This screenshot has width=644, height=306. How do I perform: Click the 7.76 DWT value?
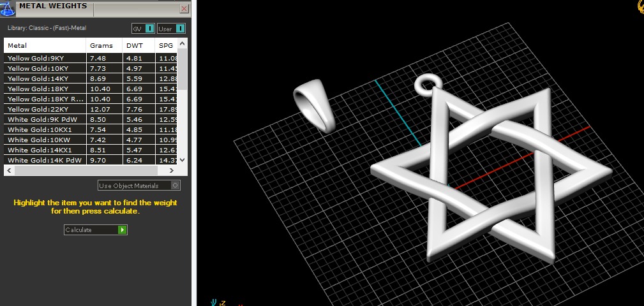(134, 109)
